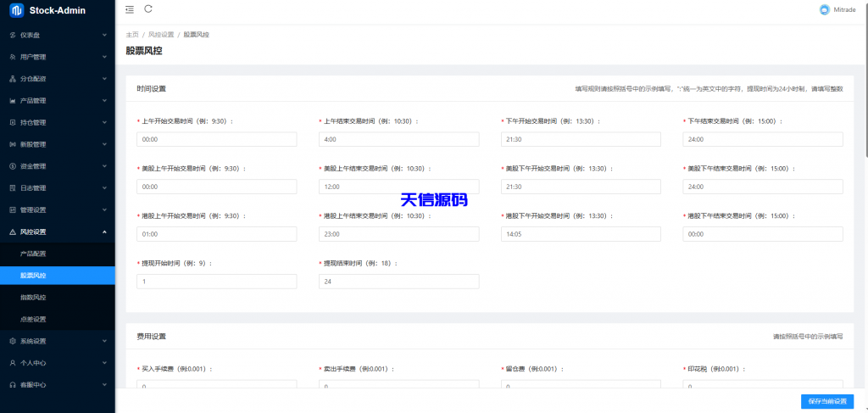Expand 客服中心 using its chevron
Screen dimensions: 868x413
(x=104, y=385)
